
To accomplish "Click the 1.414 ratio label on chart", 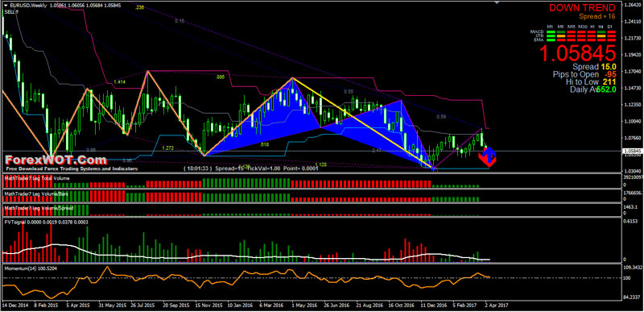I will pyautogui.click(x=119, y=82).
